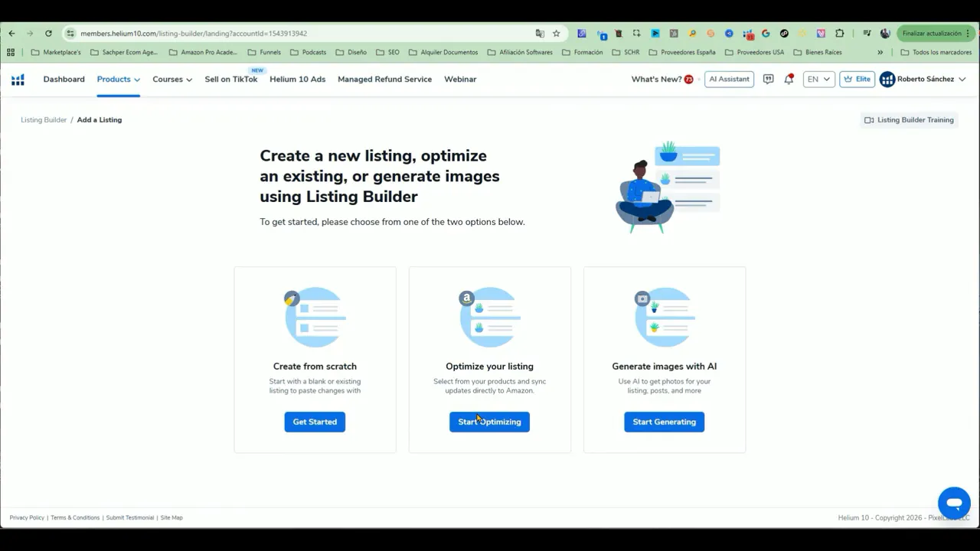Open the Chrome extensions puzzle icon
Image resolution: width=980 pixels, height=551 pixels.
tap(839, 34)
